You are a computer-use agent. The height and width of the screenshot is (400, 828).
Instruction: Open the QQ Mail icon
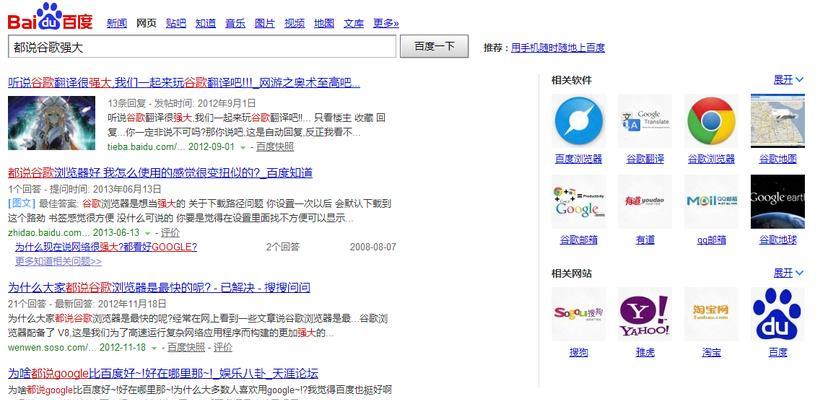coord(711,202)
